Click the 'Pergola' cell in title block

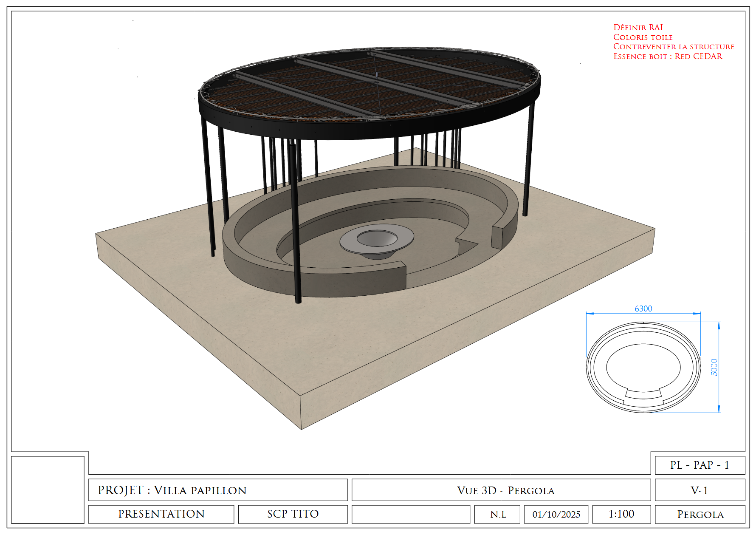[x=700, y=515]
